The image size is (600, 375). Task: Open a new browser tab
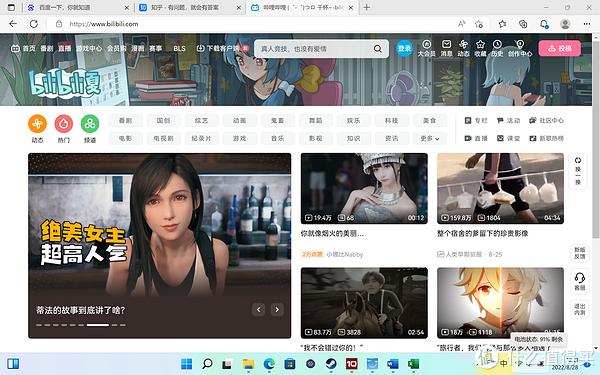tap(367, 7)
